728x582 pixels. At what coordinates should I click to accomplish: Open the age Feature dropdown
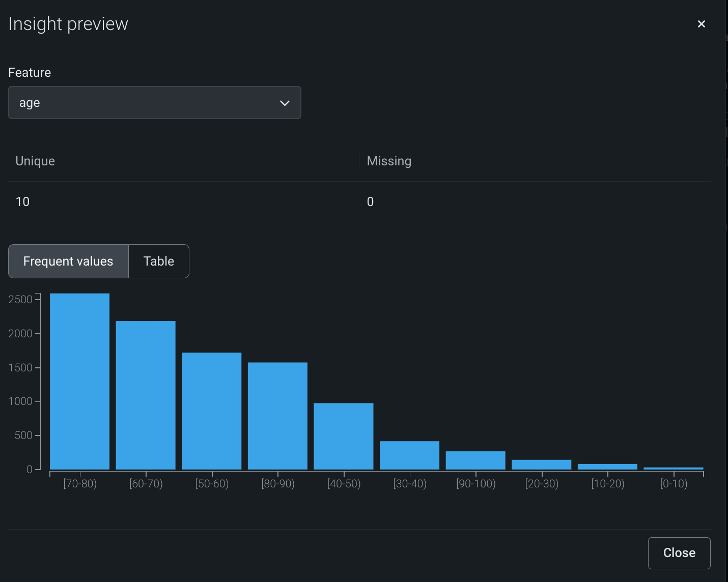(x=154, y=103)
